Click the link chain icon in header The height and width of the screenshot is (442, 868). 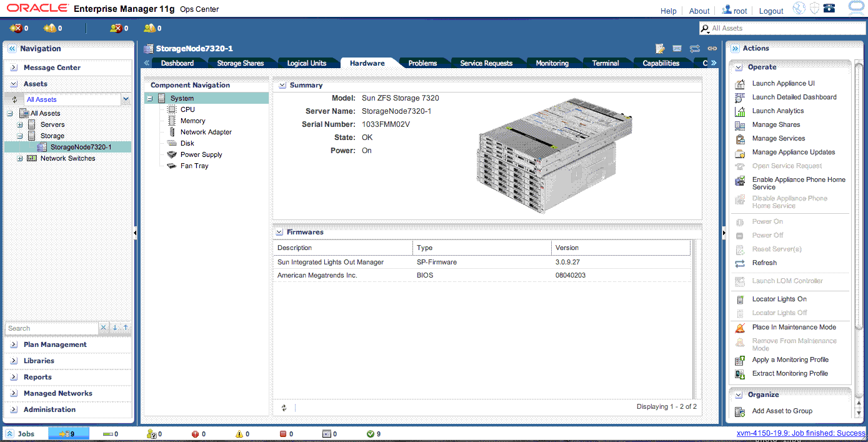click(712, 49)
